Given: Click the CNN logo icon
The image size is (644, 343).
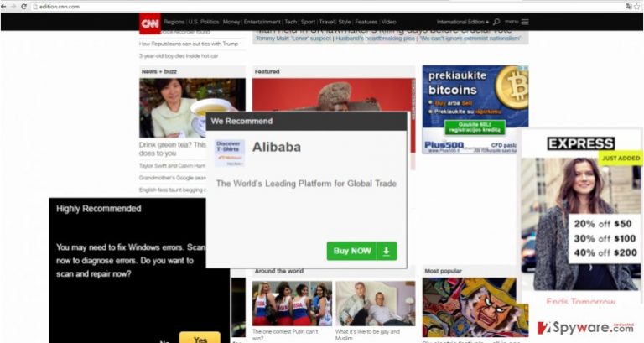Looking at the screenshot, I should 150,23.
